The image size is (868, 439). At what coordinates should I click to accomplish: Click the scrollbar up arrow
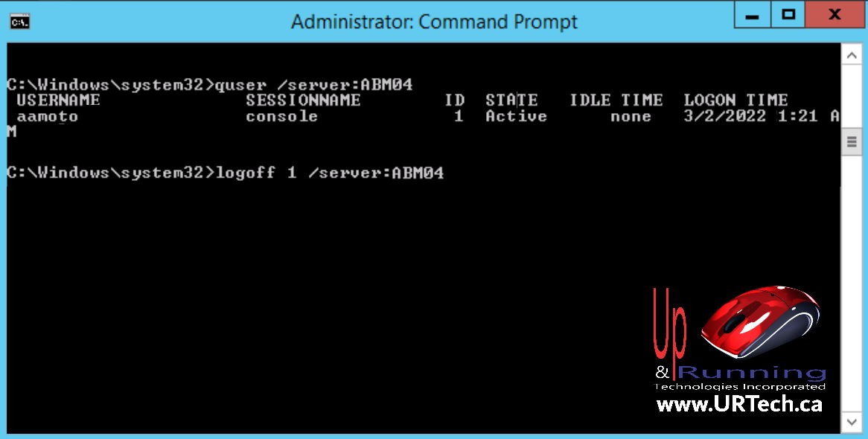pos(852,55)
